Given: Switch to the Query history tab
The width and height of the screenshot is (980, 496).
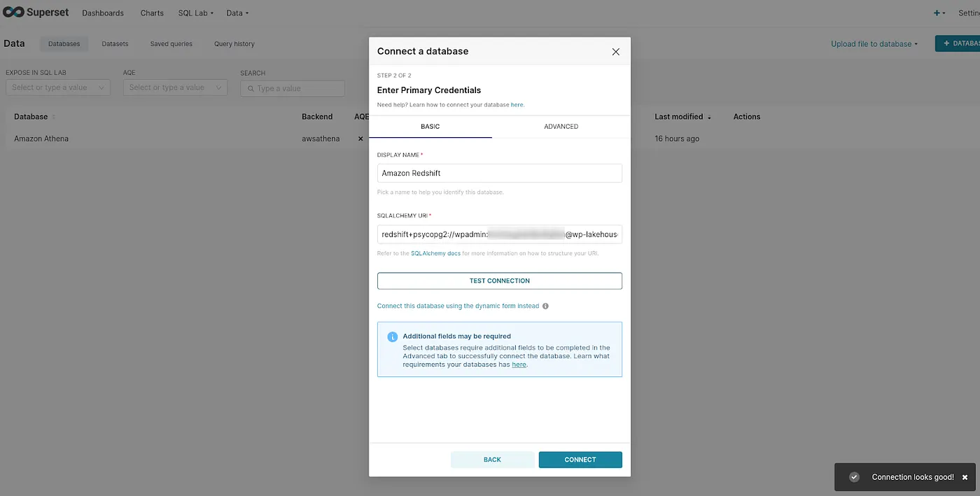Looking at the screenshot, I should (234, 44).
